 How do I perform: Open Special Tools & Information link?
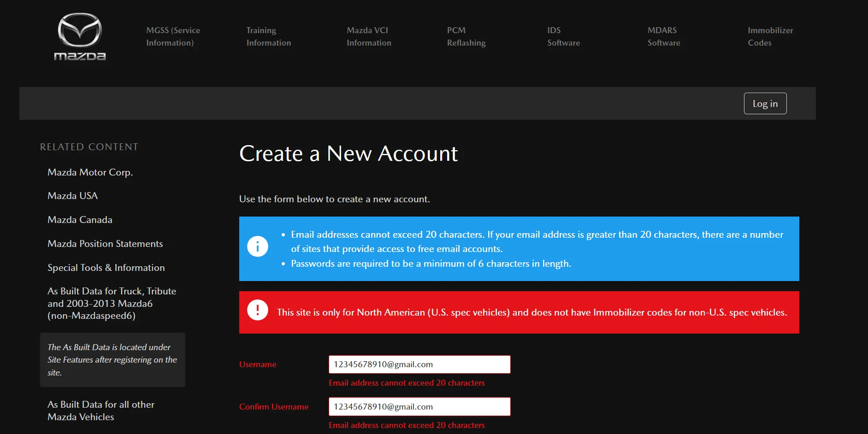pos(106,268)
